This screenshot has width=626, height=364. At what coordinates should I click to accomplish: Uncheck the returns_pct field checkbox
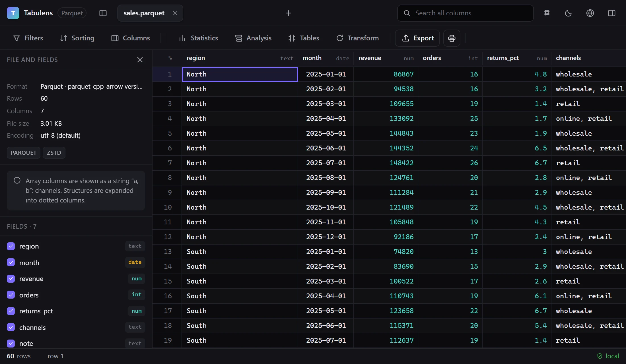11,311
